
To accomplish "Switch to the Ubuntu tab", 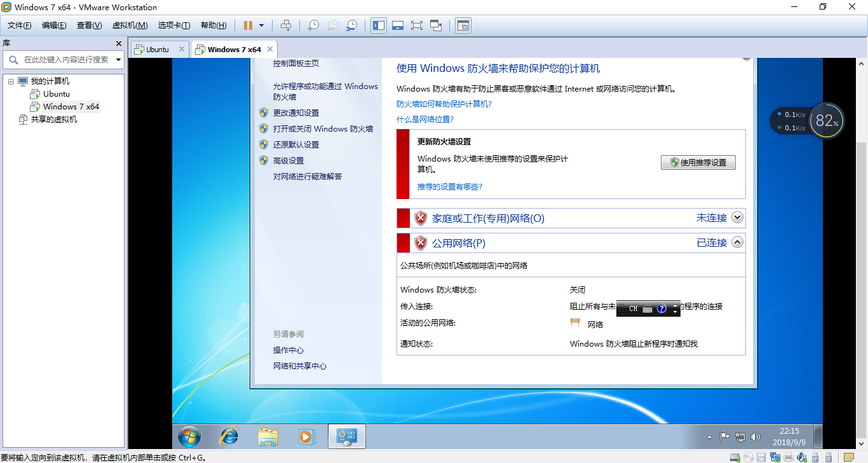I will 158,49.
